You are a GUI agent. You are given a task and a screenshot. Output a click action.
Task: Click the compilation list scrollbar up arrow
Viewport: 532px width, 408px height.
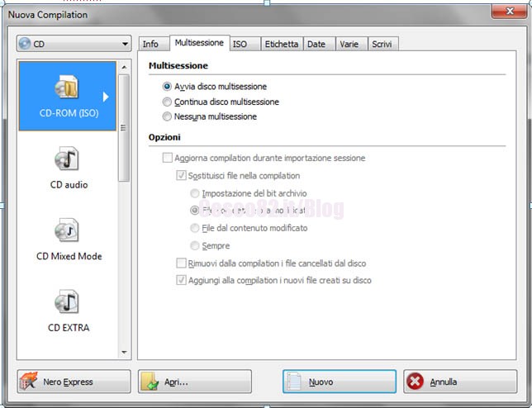tap(124, 67)
